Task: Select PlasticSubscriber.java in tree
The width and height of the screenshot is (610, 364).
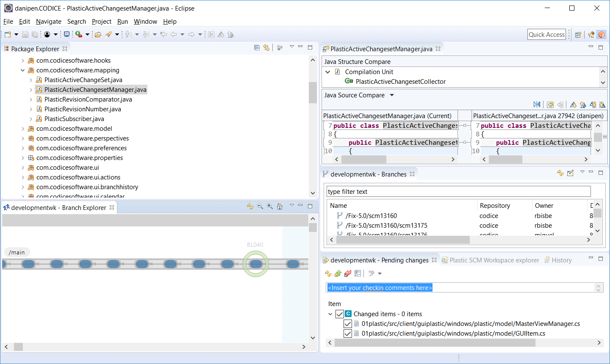Action: (x=74, y=119)
